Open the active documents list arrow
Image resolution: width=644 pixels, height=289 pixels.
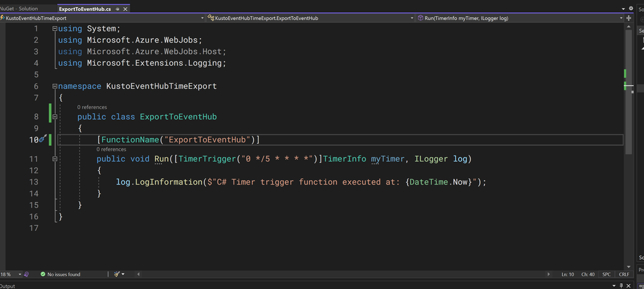coord(623,8)
